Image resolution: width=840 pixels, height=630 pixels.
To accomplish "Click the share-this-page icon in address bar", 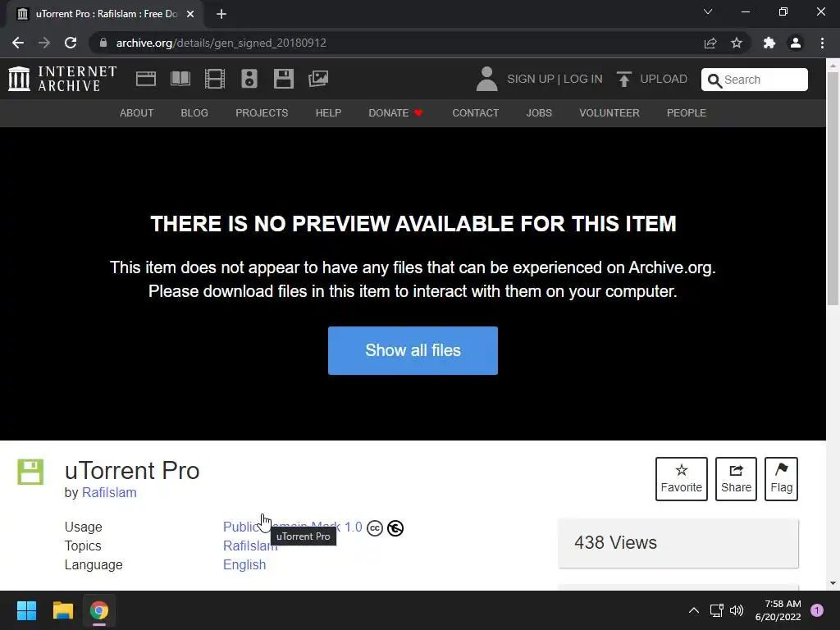I will point(710,43).
